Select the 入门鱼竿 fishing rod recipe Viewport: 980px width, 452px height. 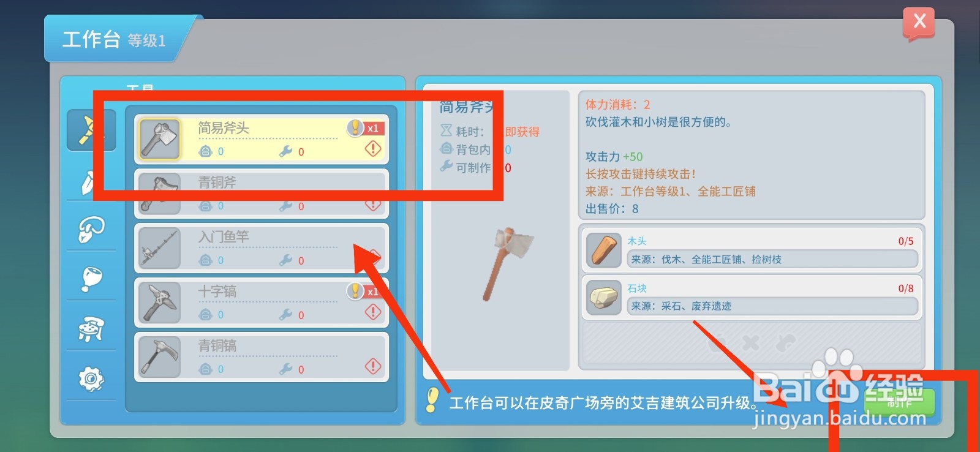(x=262, y=248)
